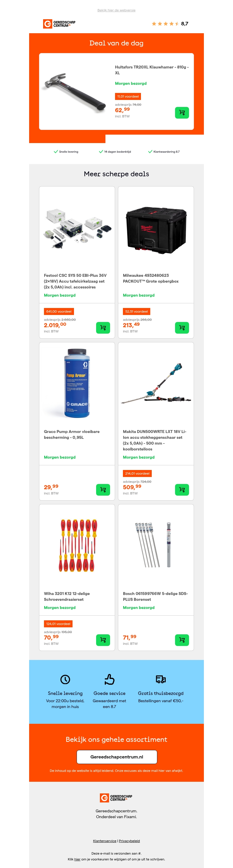Click the star rating 8,7 in header
233x868 pixels.
coord(170,24)
